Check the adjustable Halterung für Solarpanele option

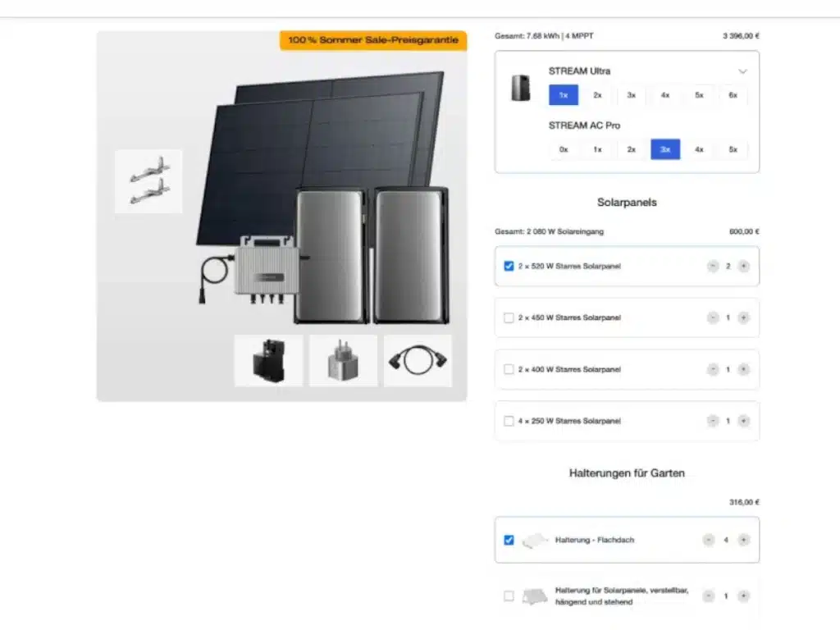pos(509,596)
